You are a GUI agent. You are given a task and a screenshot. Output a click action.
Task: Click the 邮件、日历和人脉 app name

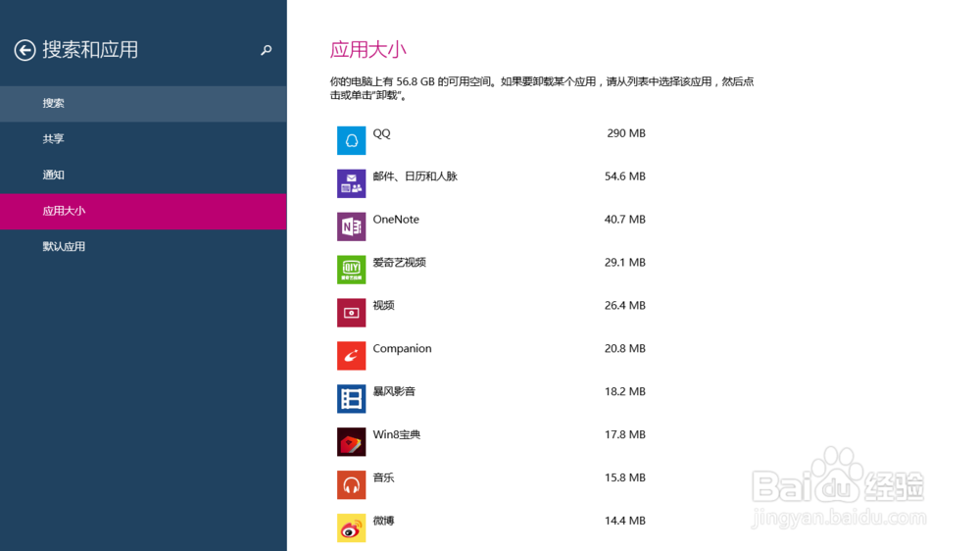415,176
